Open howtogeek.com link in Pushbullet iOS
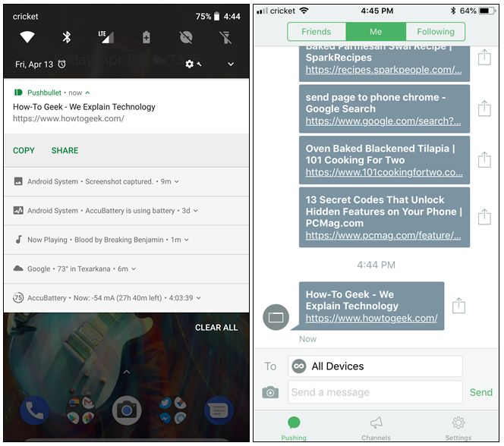Image resolution: width=504 pixels, height=446 pixels. (x=372, y=319)
